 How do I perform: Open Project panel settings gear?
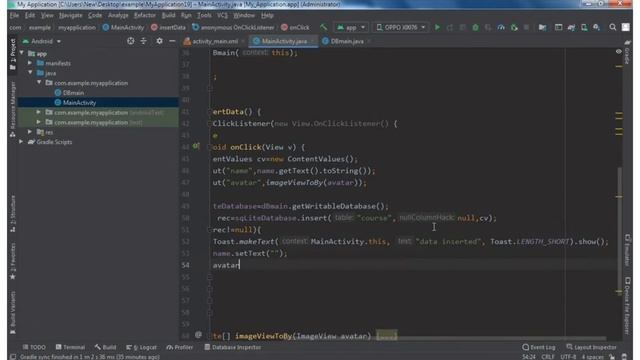click(159, 41)
